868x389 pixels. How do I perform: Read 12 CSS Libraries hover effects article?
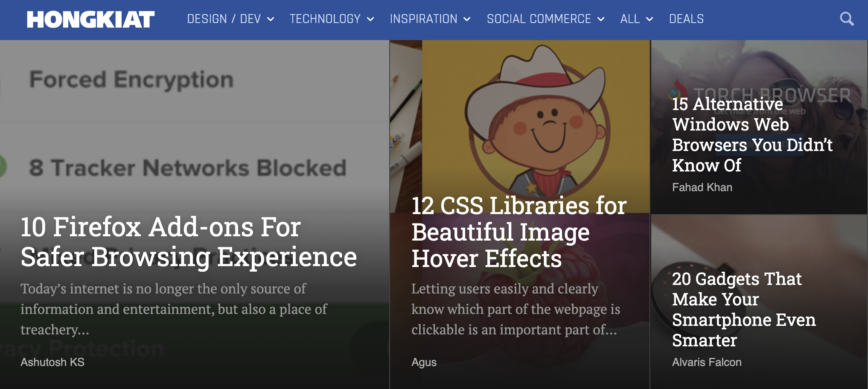[x=519, y=232]
